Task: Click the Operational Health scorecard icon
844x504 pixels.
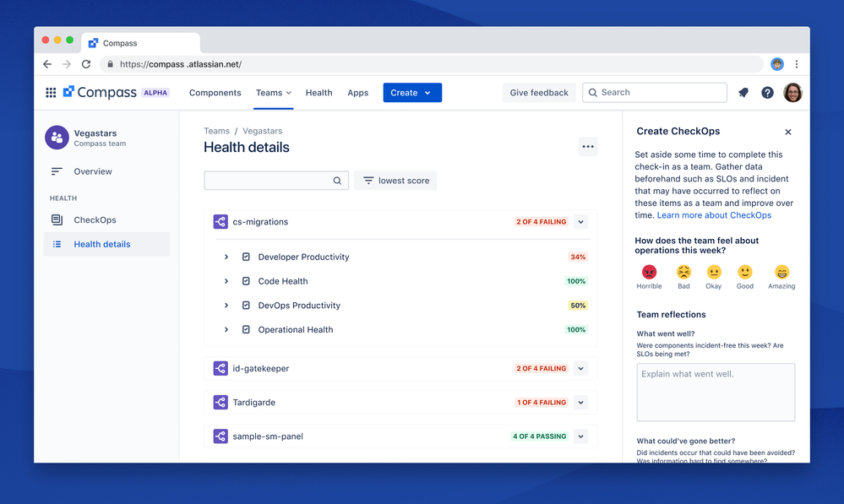Action: click(246, 330)
